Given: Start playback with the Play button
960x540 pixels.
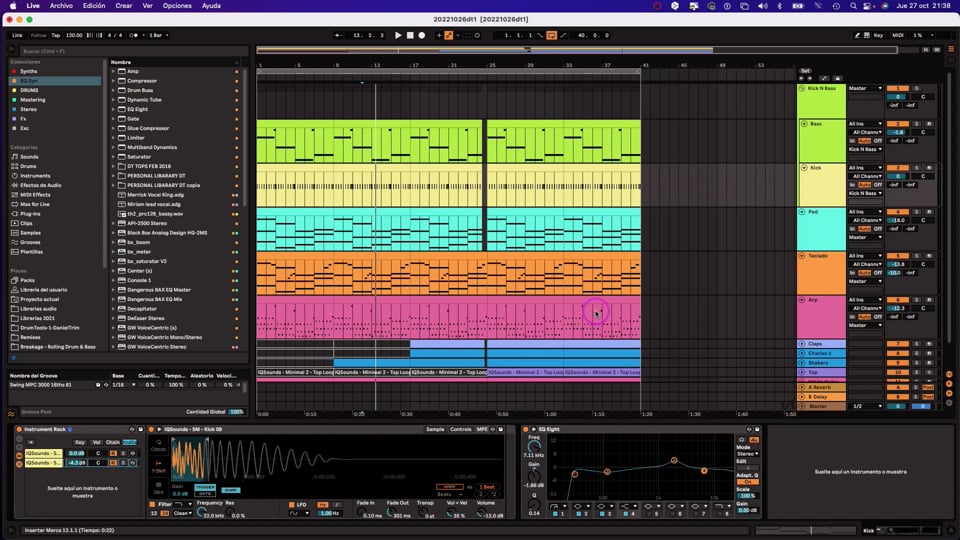Looking at the screenshot, I should point(398,36).
